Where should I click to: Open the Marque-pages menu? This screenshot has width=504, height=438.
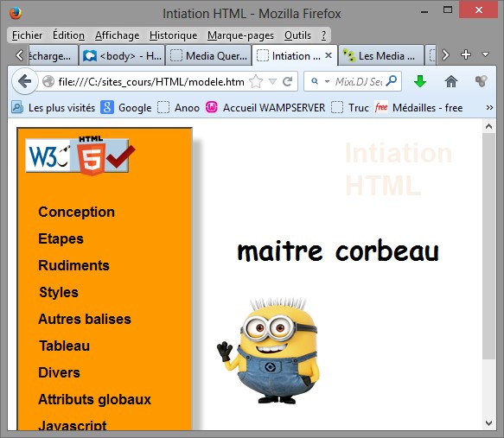pyautogui.click(x=240, y=35)
